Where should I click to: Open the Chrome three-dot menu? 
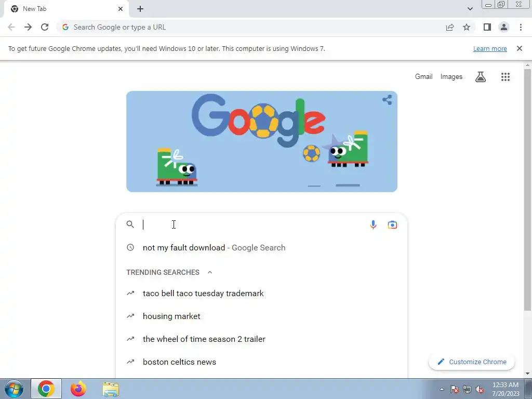pos(521,27)
